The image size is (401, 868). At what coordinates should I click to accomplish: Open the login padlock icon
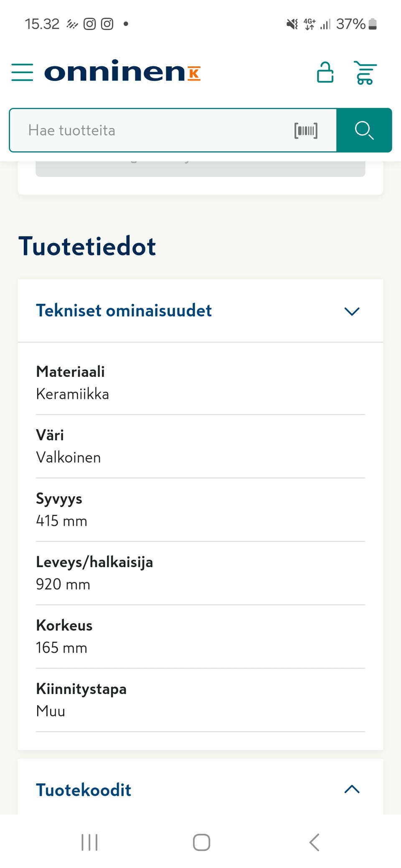tap(325, 72)
